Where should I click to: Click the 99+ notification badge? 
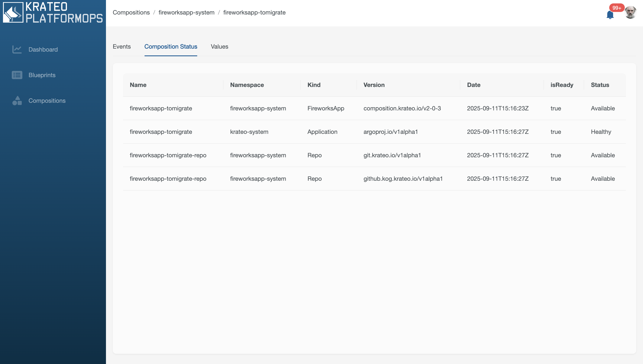click(617, 8)
